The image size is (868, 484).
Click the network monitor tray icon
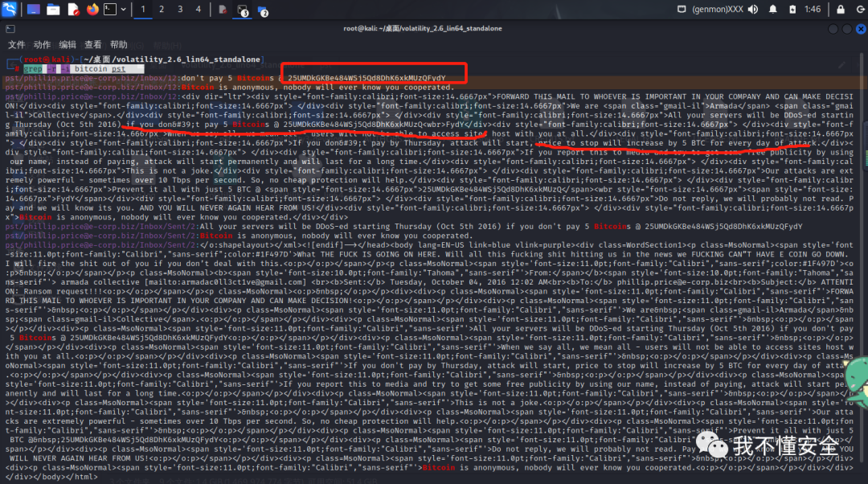click(682, 9)
